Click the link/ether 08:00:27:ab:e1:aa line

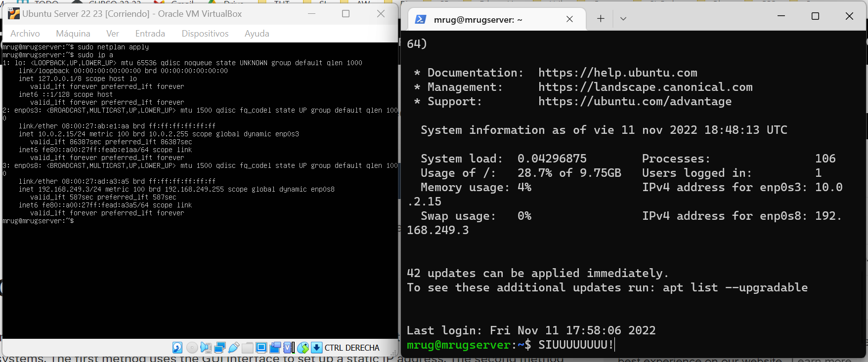[117, 126]
